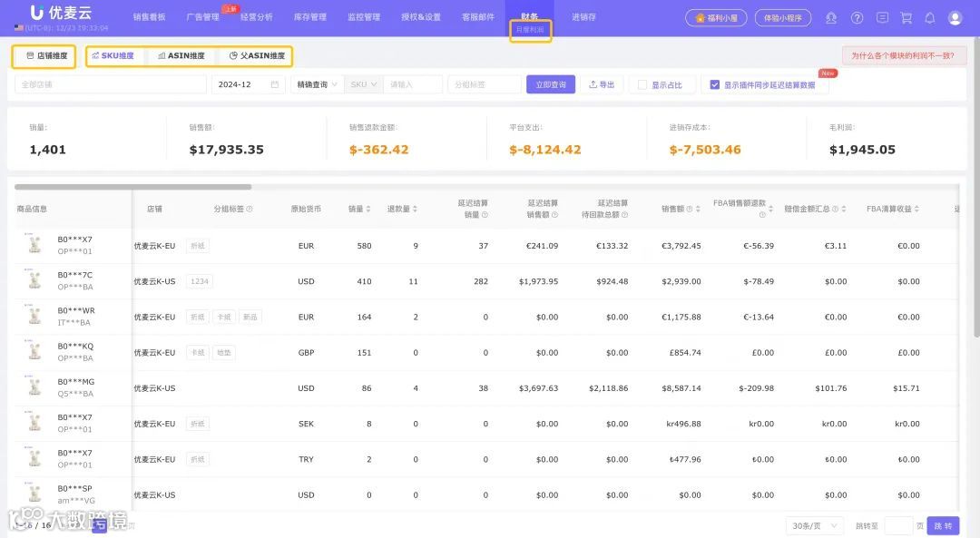
Task: Focus the 跳转至 page number input
Action: click(x=898, y=525)
